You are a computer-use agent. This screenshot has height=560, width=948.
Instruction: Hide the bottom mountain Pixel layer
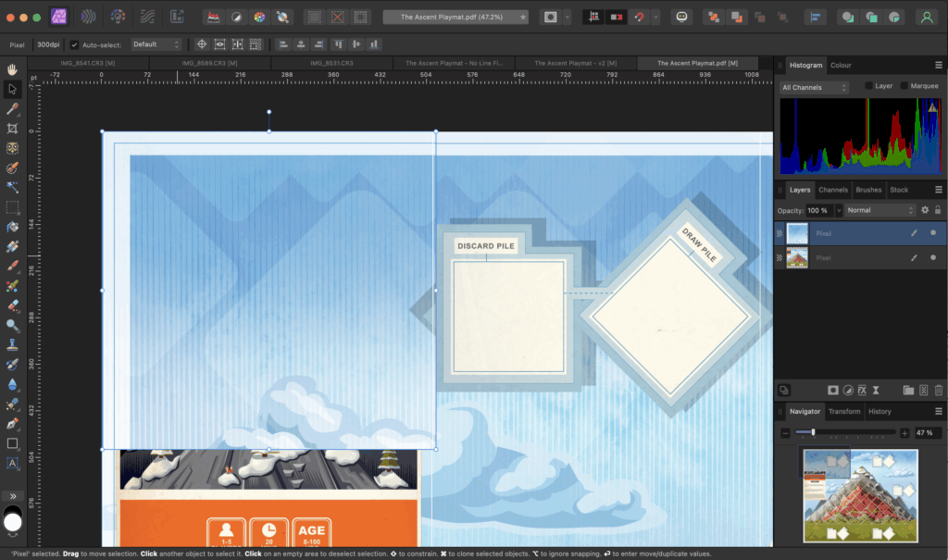(x=933, y=257)
